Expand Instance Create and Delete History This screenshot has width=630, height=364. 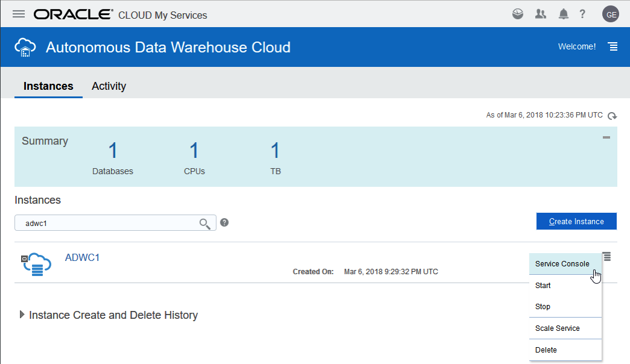(22, 315)
